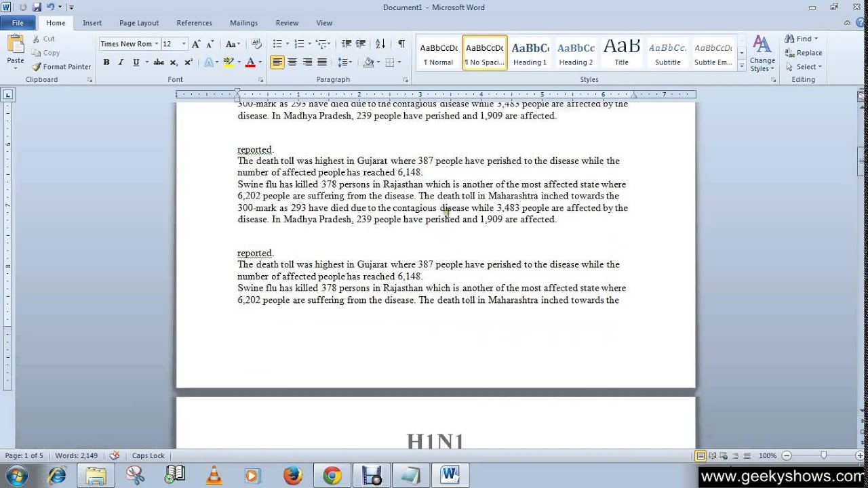This screenshot has width=868, height=488.
Task: Open Internet Explorer from the taskbar
Action: point(57,476)
